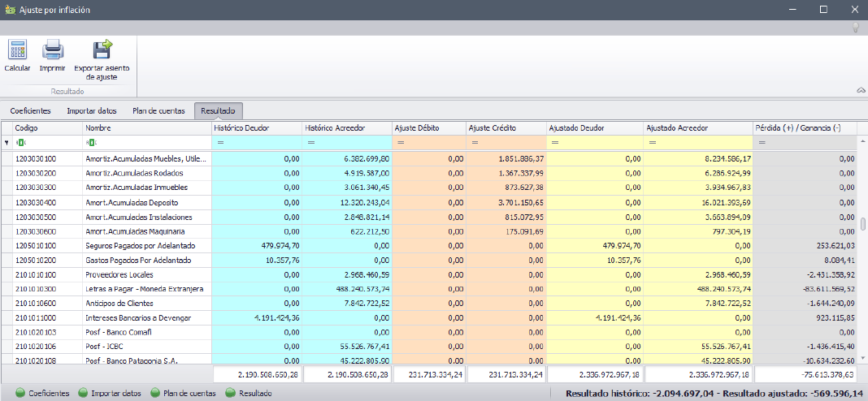Click the vertical scrollbar thumb

(x=862, y=224)
